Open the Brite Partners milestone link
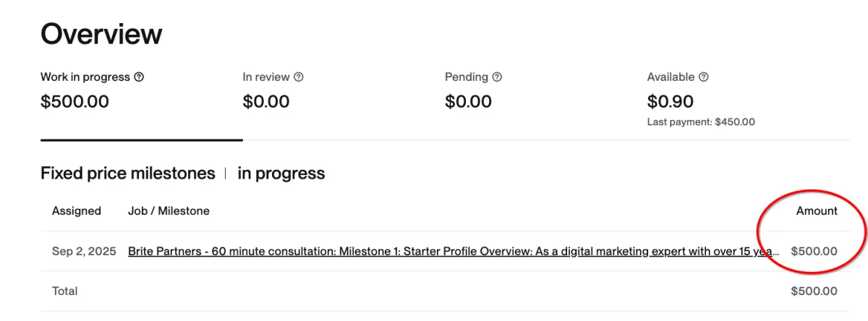The height and width of the screenshot is (321, 868). coord(454,252)
